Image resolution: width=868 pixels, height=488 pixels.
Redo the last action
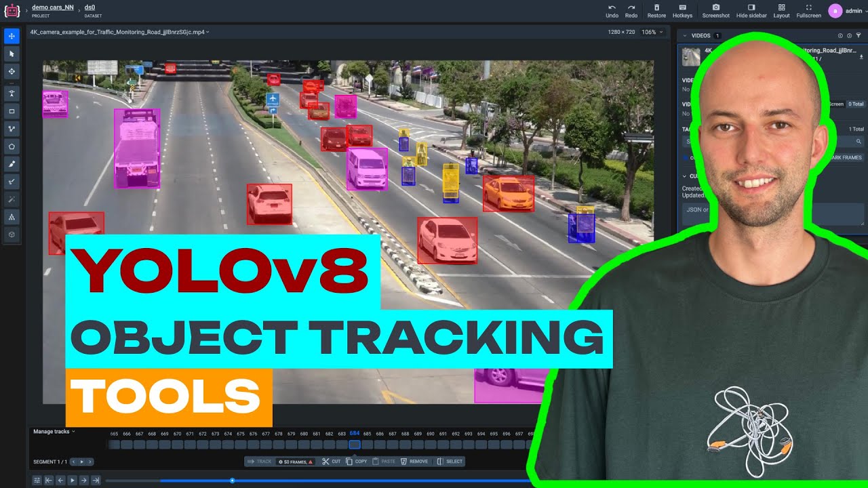(631, 11)
